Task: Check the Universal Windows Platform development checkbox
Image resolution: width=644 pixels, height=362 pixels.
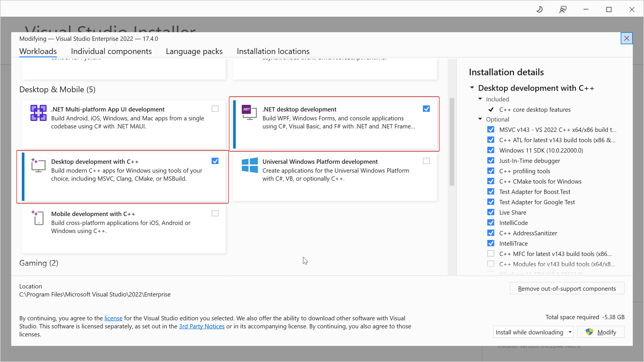Action: pyautogui.click(x=426, y=161)
